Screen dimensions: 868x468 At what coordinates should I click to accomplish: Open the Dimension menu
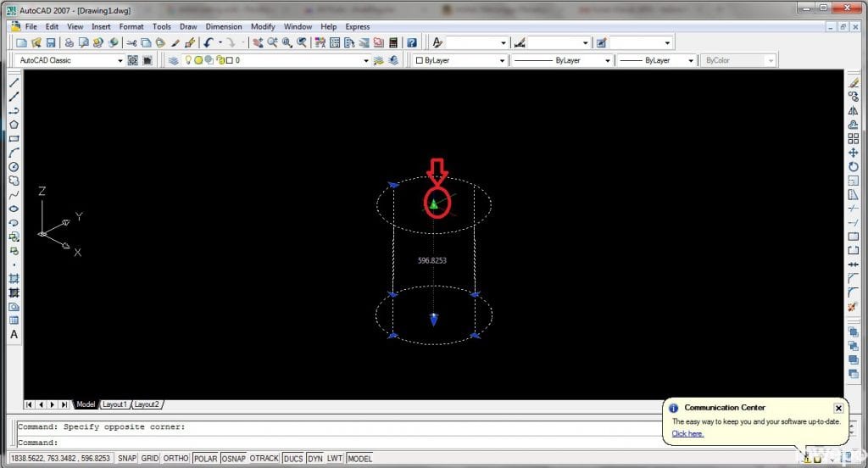223,26
